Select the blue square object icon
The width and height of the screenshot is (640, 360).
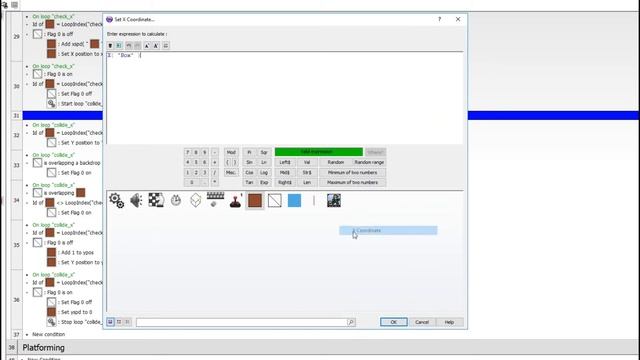pos(294,200)
